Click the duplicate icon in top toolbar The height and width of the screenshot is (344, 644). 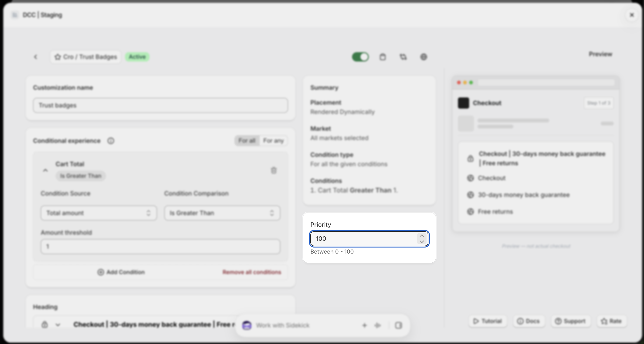pyautogui.click(x=403, y=57)
